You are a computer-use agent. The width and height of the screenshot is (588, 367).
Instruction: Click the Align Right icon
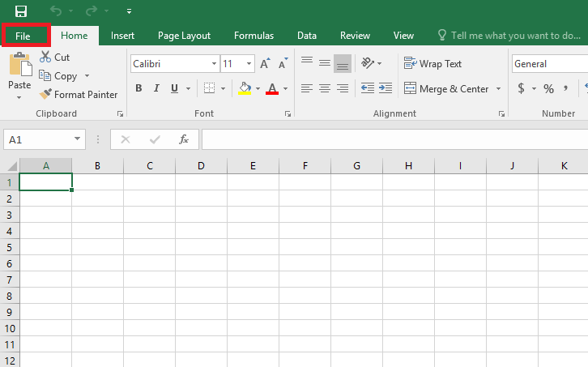pyautogui.click(x=343, y=88)
